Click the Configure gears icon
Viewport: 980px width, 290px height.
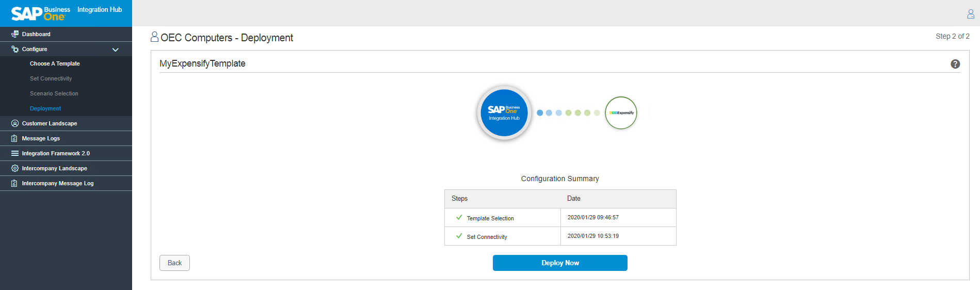15,49
